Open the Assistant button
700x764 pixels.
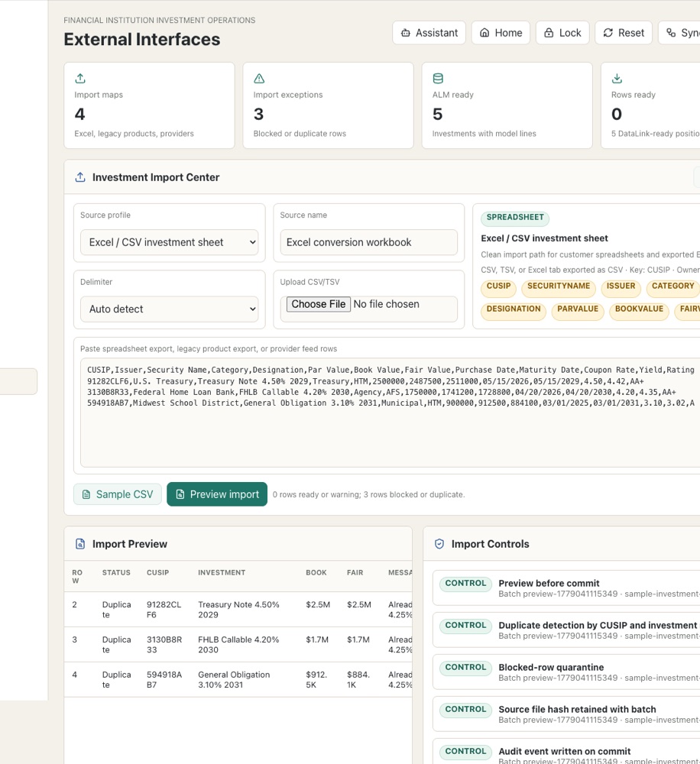429,33
